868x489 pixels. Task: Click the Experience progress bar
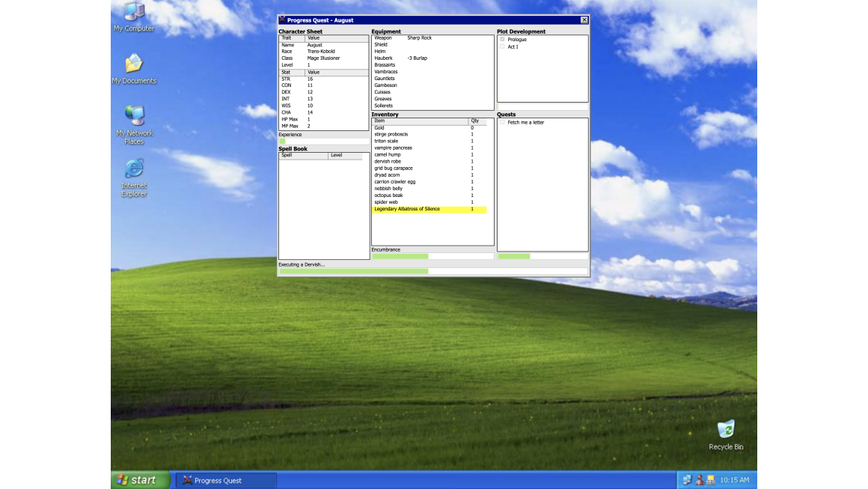click(x=324, y=142)
